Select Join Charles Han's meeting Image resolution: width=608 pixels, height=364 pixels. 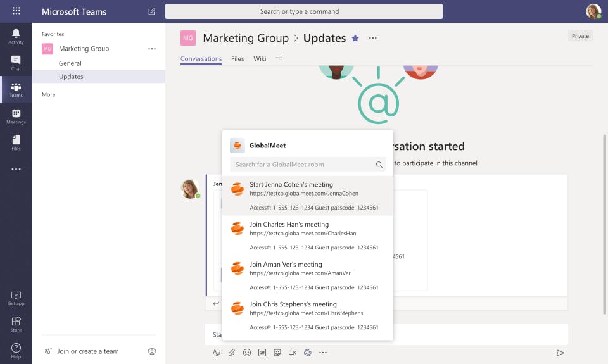(308, 235)
